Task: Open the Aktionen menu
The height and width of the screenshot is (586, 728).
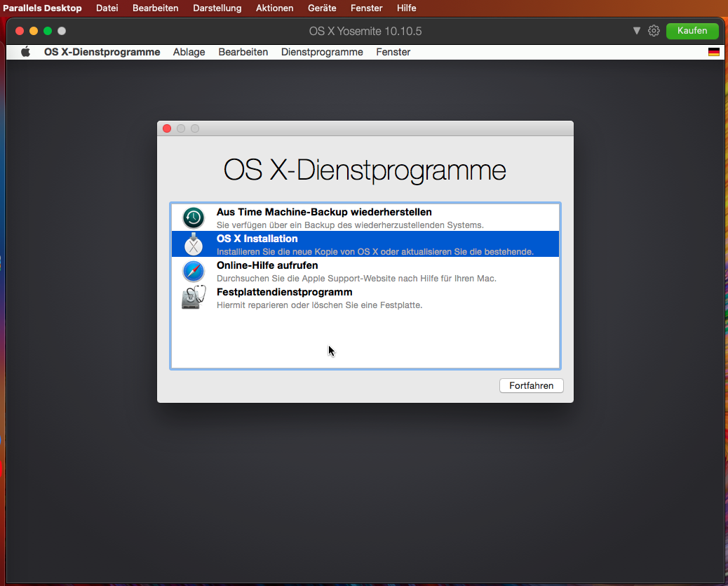Action: (274, 8)
